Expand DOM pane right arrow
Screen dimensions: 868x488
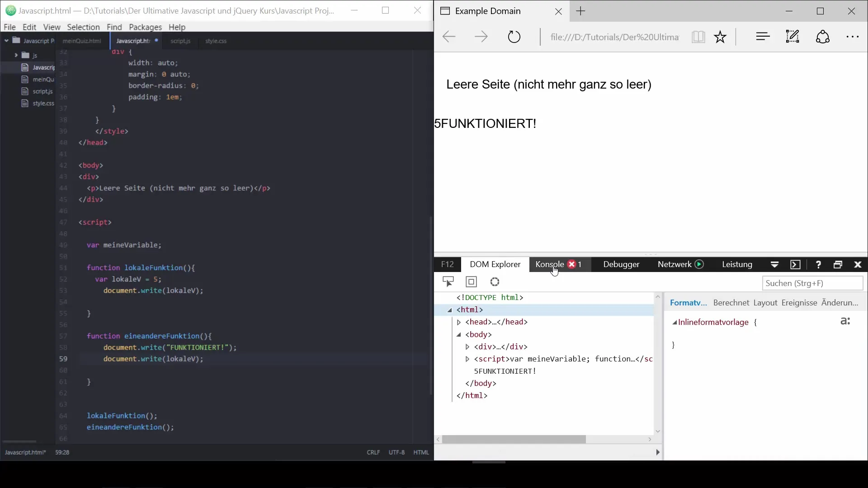pos(658,452)
